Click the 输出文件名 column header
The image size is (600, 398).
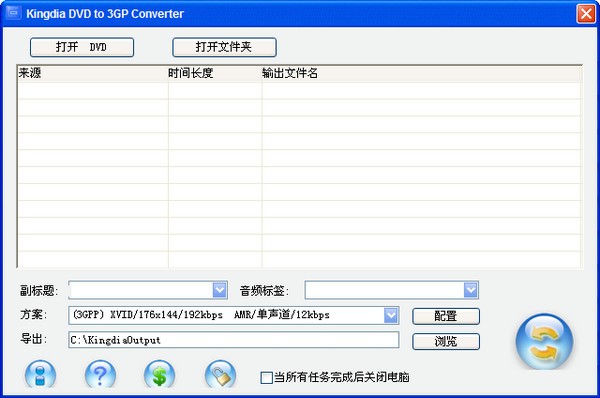tap(421, 73)
